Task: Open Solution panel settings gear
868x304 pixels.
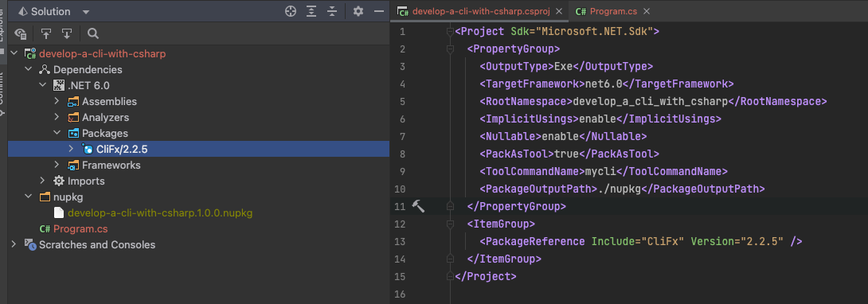Action: (x=358, y=11)
